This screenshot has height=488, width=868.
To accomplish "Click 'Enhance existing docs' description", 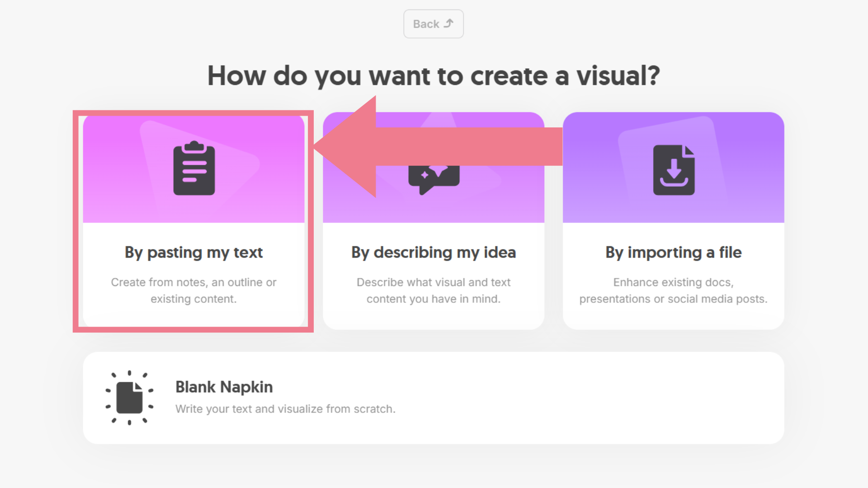I will coord(674,291).
